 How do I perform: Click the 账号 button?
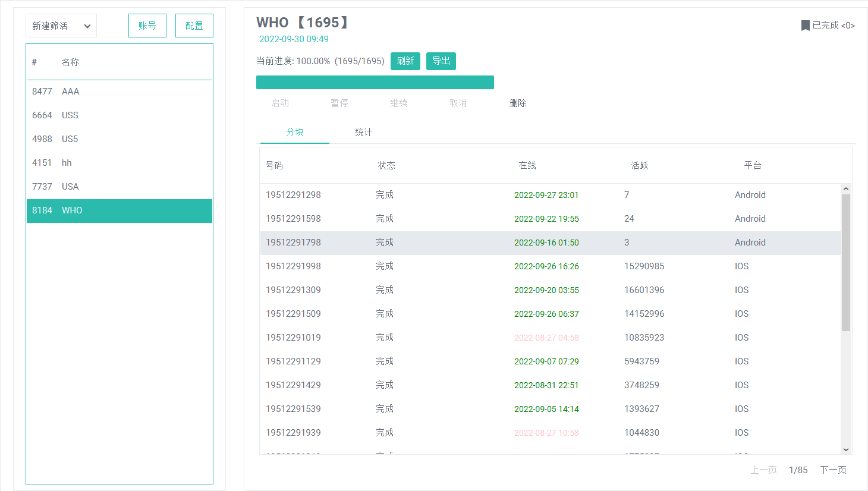147,26
